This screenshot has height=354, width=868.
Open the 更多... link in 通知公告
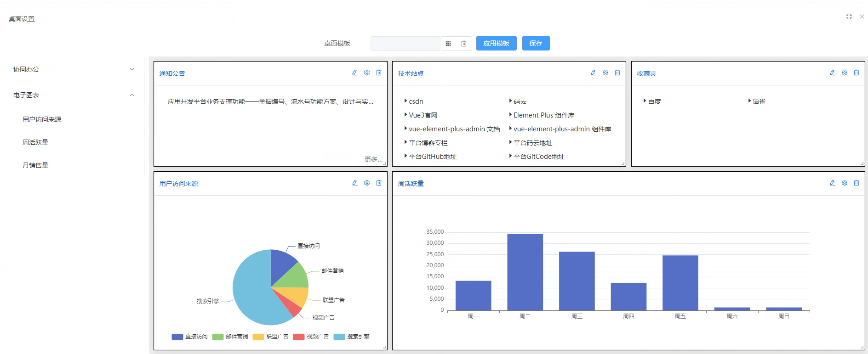pyautogui.click(x=373, y=159)
